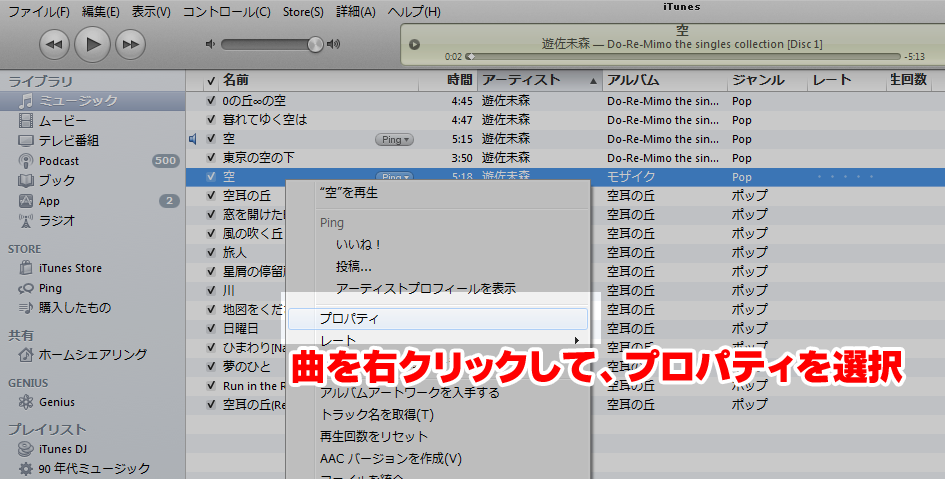Image resolution: width=945 pixels, height=479 pixels.
Task: Click the App count badge showing 2
Action: pyautogui.click(x=169, y=201)
